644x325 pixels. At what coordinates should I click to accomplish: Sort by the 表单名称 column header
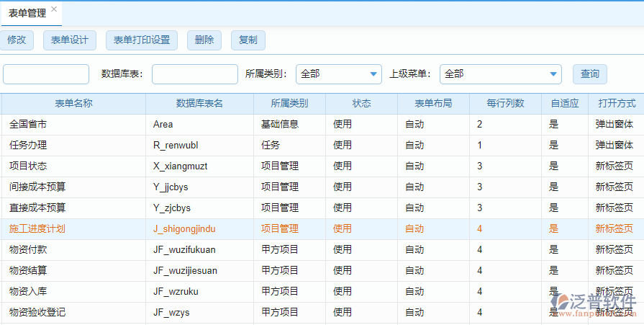tap(73, 103)
